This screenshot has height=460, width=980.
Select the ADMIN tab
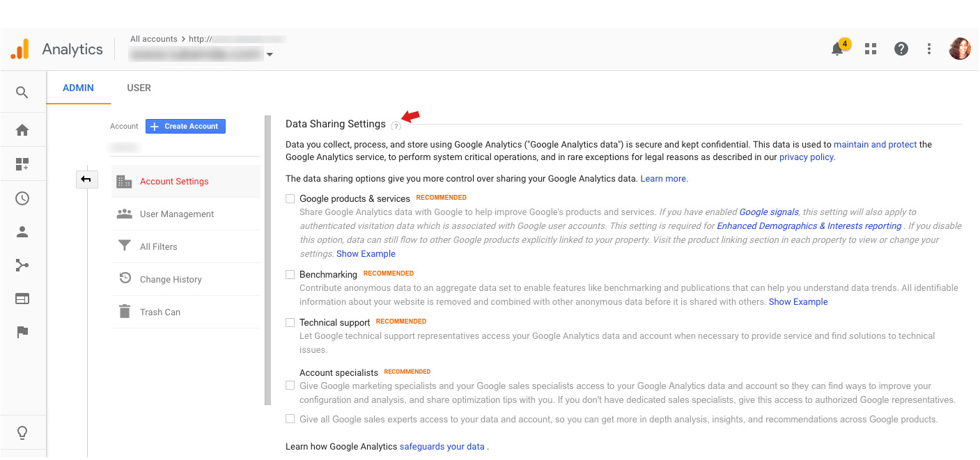coord(78,88)
